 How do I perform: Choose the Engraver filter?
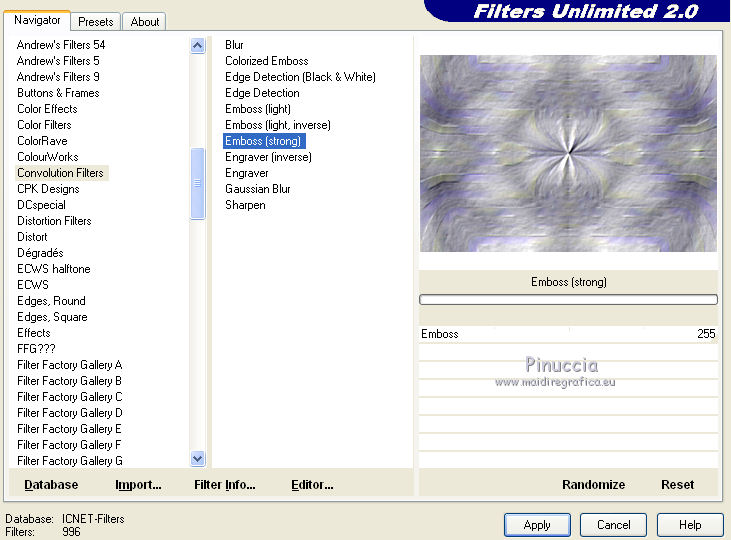click(247, 173)
